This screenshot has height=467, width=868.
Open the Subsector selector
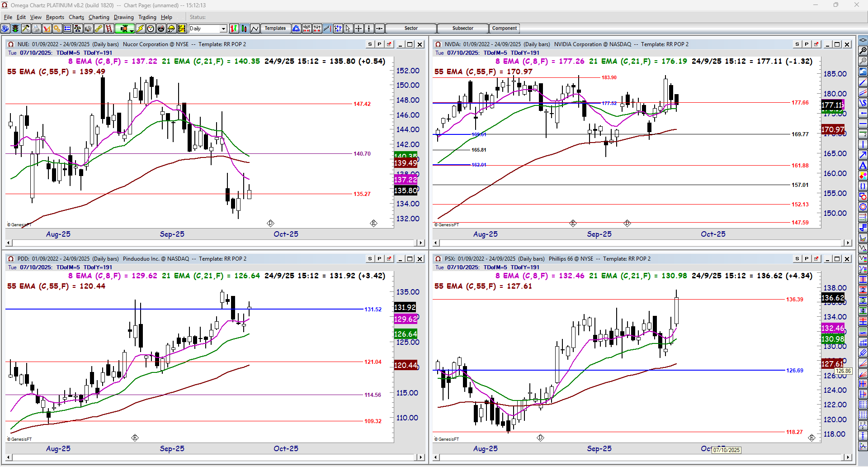[463, 29]
